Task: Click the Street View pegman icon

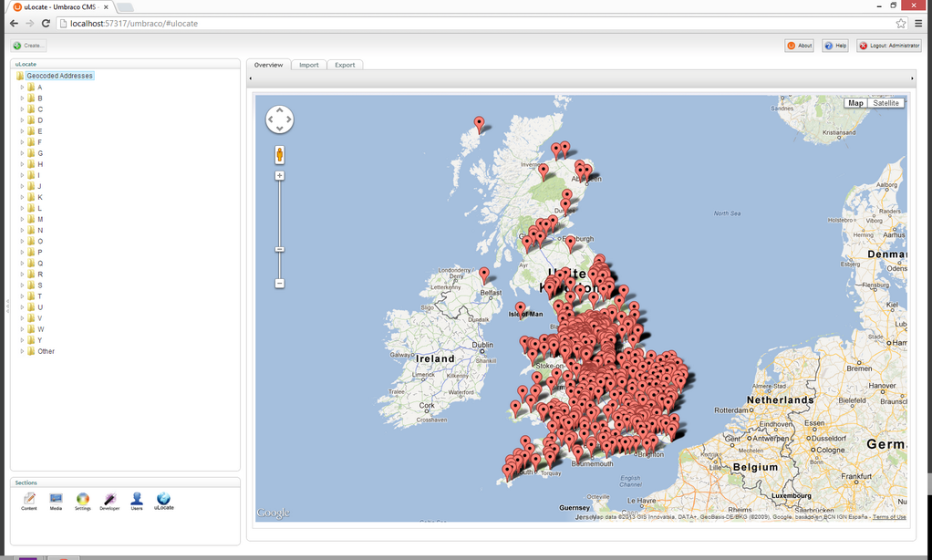Action: (x=279, y=154)
